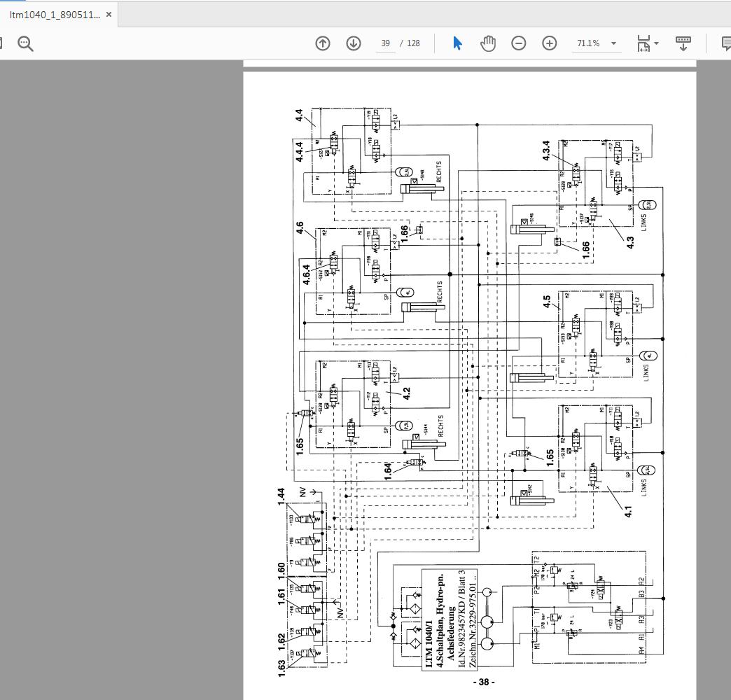The width and height of the screenshot is (731, 700).
Task: Click the diagram label 4.6.4
Action: pos(306,274)
